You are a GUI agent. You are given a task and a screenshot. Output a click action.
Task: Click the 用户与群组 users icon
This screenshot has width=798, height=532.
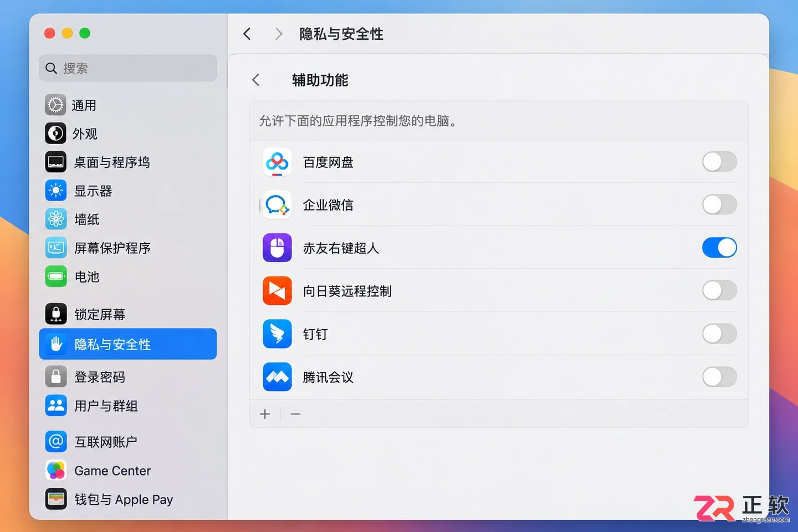pyautogui.click(x=55, y=406)
